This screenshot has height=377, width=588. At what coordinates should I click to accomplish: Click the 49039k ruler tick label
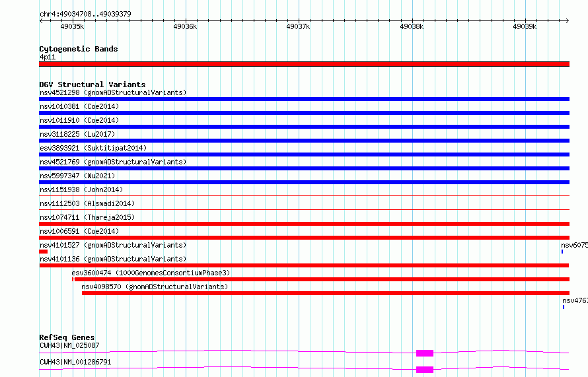(525, 26)
